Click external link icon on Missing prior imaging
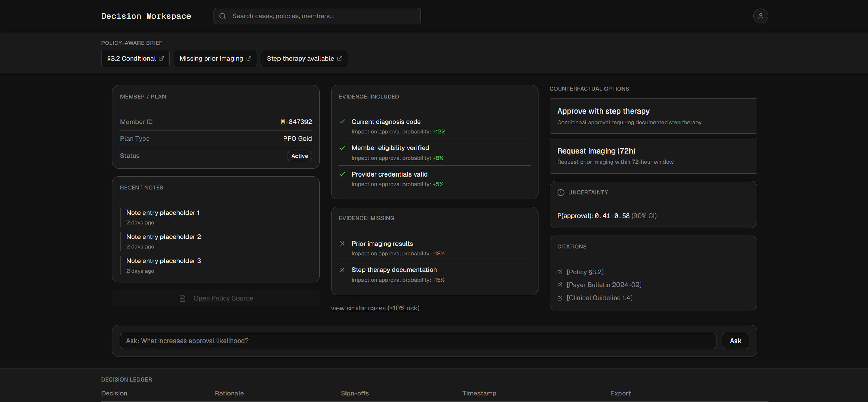This screenshot has width=868, height=402. pyautogui.click(x=249, y=58)
